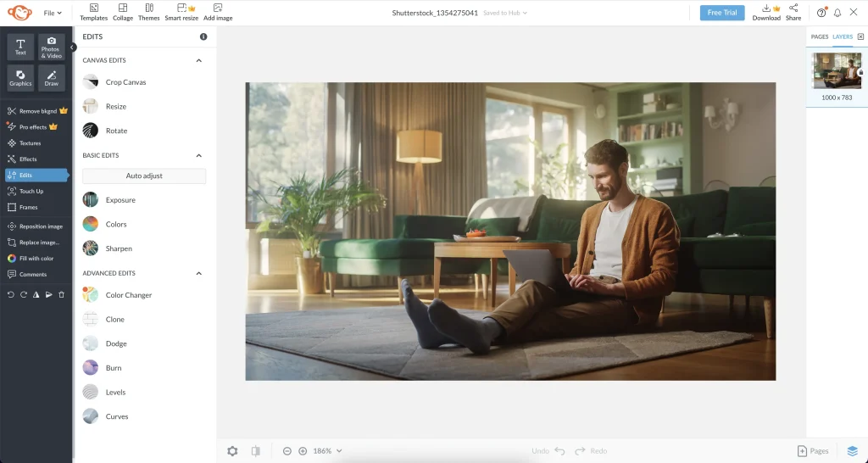Toggle the before/after compare view icon
868x463 pixels.
(255, 451)
